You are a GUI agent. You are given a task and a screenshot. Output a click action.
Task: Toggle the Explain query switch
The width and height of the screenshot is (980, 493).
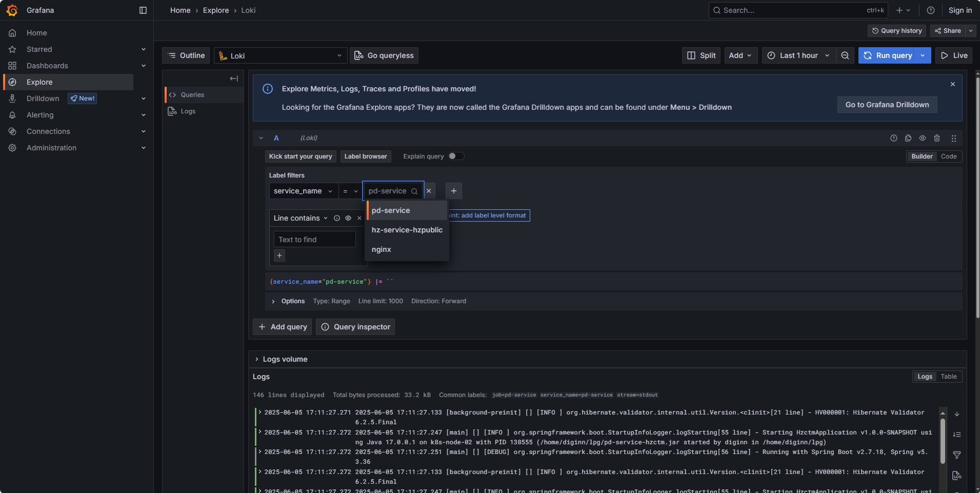tap(456, 156)
